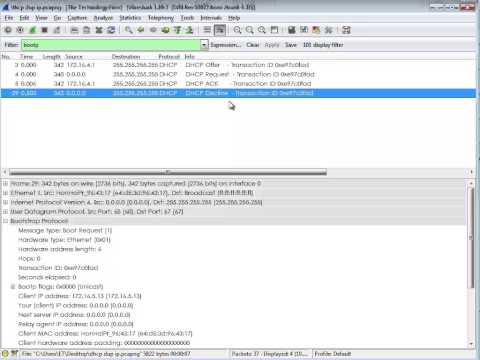
Task: Open the help toolbar icon
Action: tap(346, 30)
